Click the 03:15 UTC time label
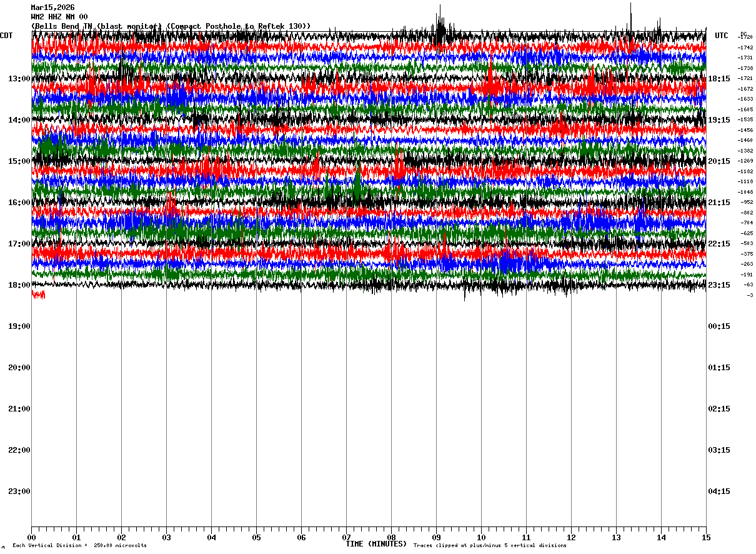The image size is (756, 554). (719, 450)
